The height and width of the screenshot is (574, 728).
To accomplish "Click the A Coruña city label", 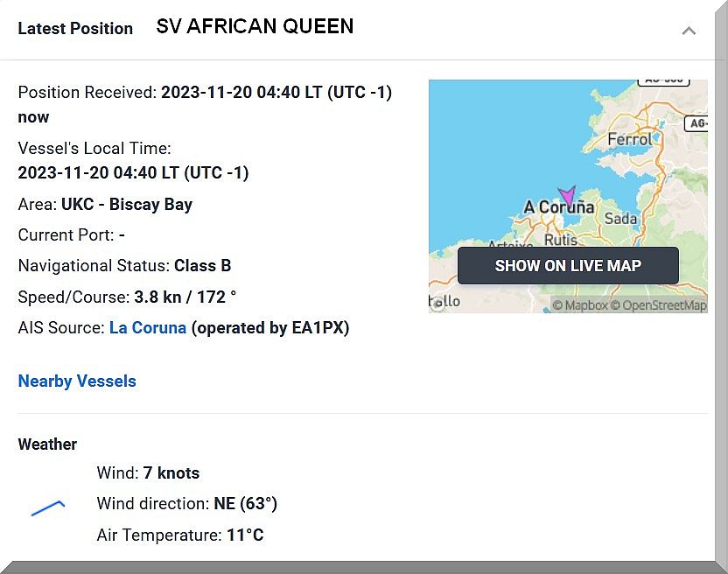I will (559, 208).
